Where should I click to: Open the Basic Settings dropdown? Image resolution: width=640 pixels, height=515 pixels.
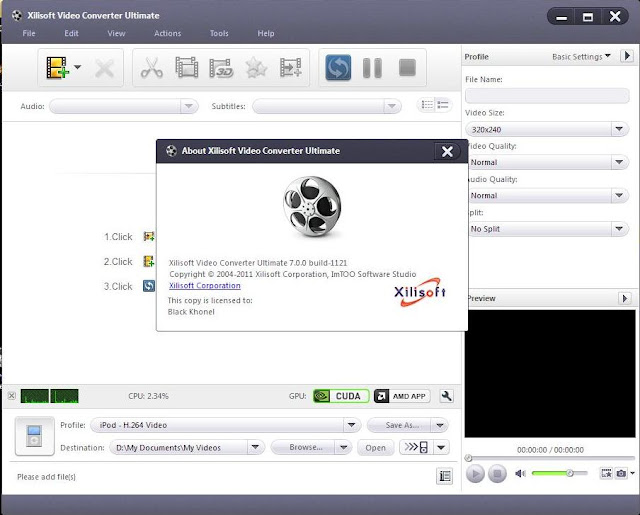[581, 57]
